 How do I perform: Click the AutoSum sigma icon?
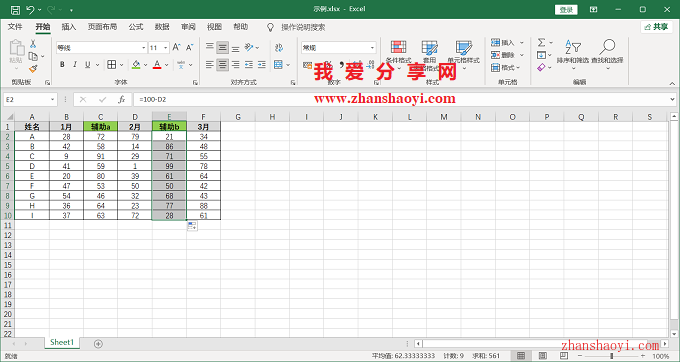pyautogui.click(x=541, y=42)
